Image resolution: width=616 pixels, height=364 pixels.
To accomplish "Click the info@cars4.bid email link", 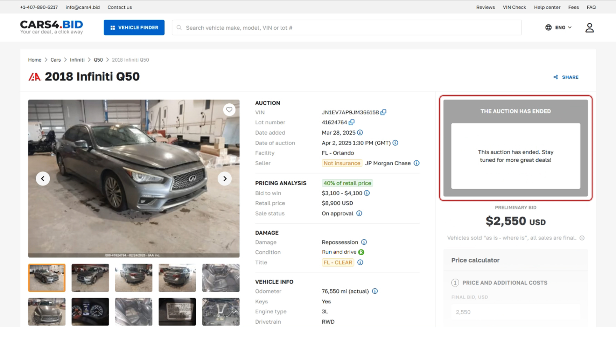I will pyautogui.click(x=83, y=7).
